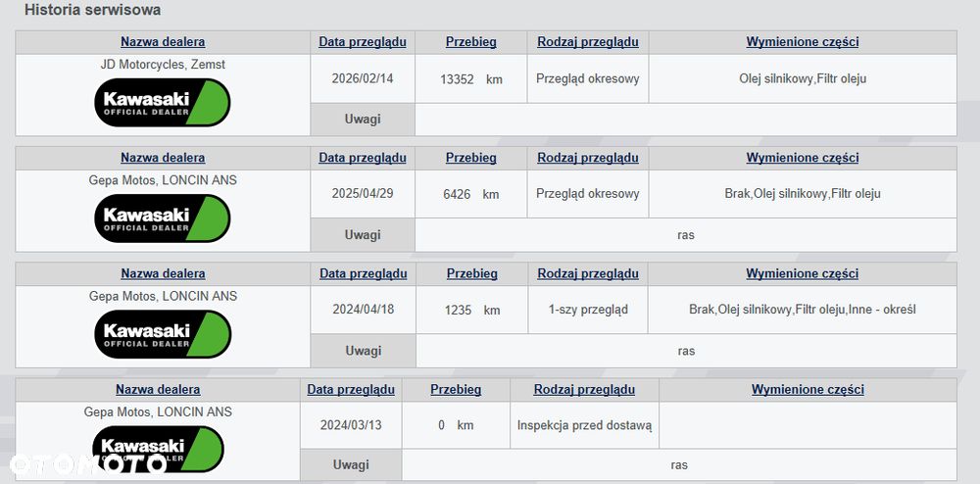
Task: Click the Kawasaki logo under JD Motorcycles, Zemst
Action: (x=163, y=103)
